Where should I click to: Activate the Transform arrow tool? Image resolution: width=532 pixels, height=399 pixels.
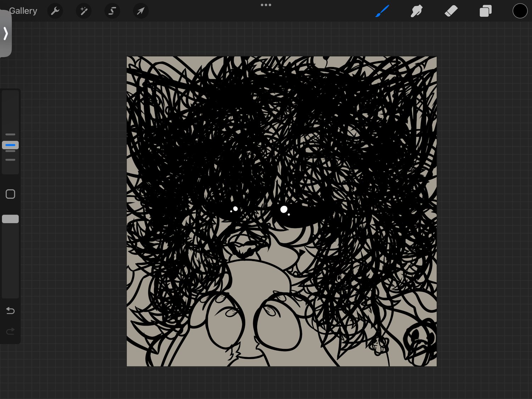pyautogui.click(x=141, y=11)
